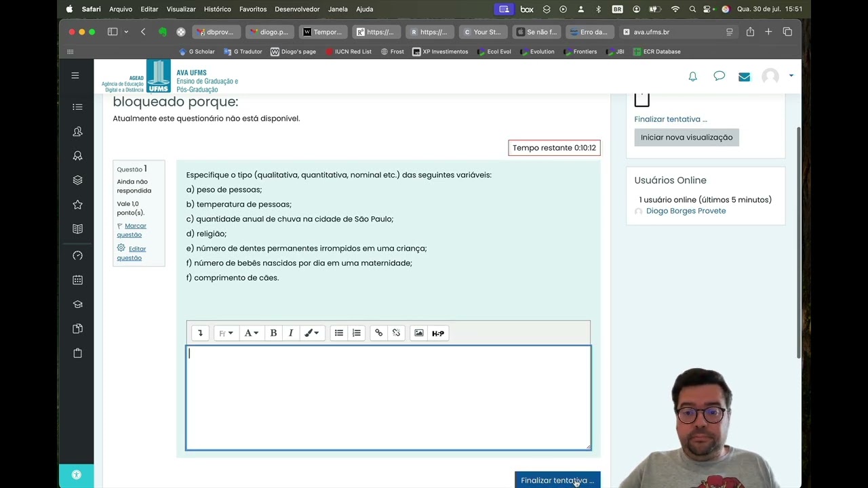
Task: Click Safari share button
Action: point(750,32)
